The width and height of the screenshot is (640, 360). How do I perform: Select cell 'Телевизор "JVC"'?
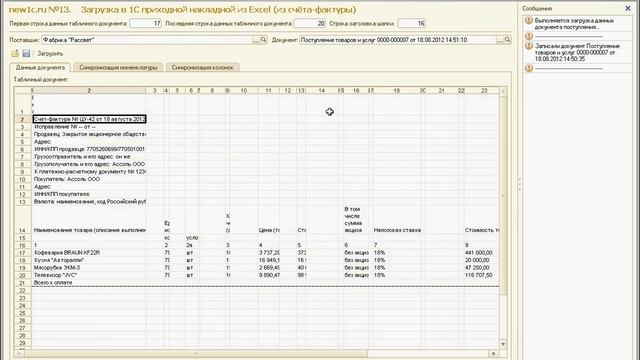(89, 275)
